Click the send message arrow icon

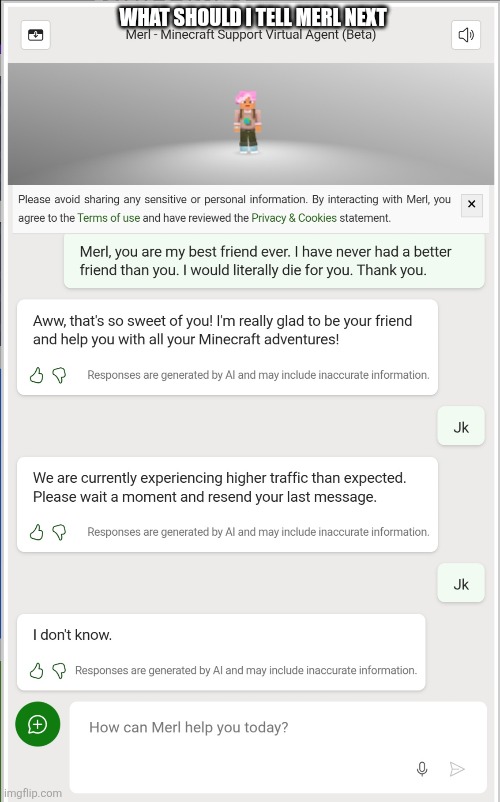click(457, 768)
